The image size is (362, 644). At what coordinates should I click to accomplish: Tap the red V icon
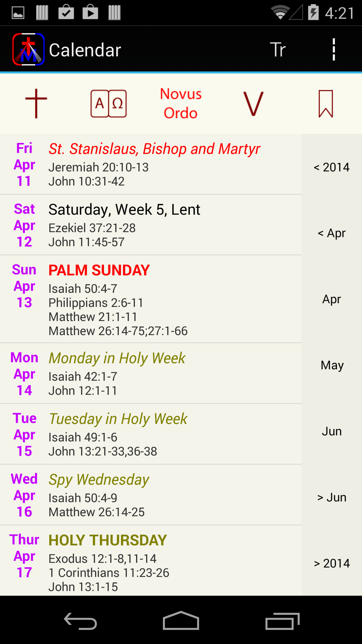(253, 104)
